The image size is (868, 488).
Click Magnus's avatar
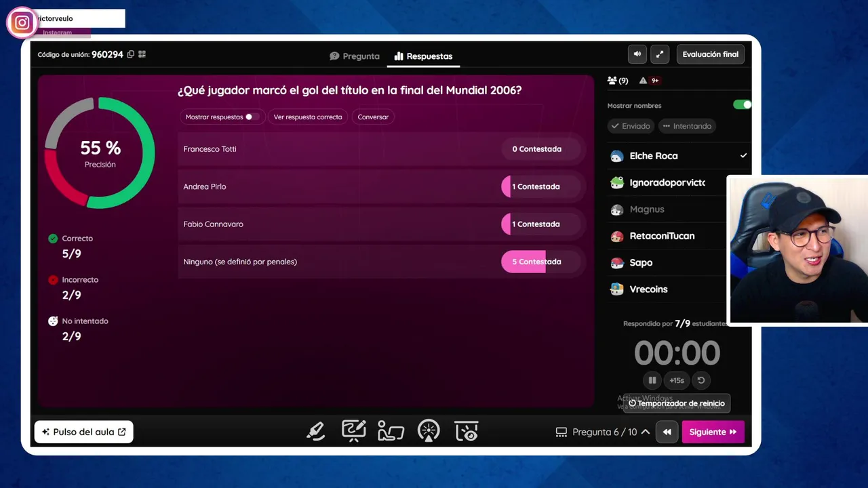[x=616, y=209]
